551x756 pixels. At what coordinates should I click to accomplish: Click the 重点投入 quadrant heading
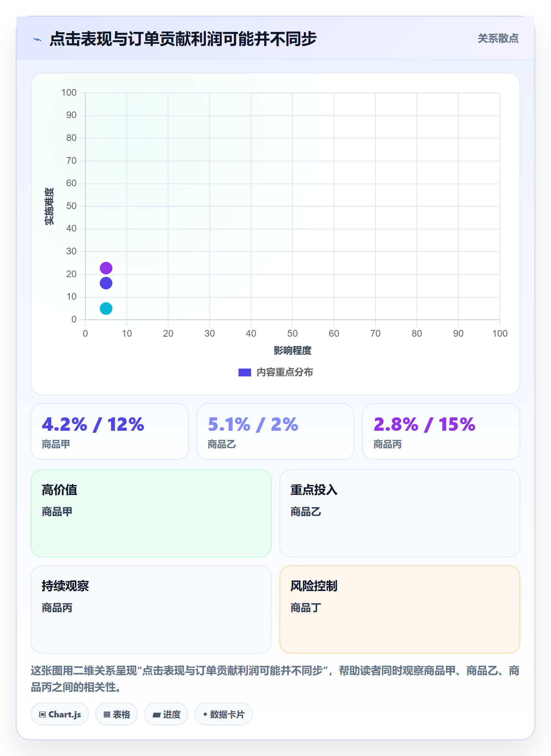tap(314, 490)
